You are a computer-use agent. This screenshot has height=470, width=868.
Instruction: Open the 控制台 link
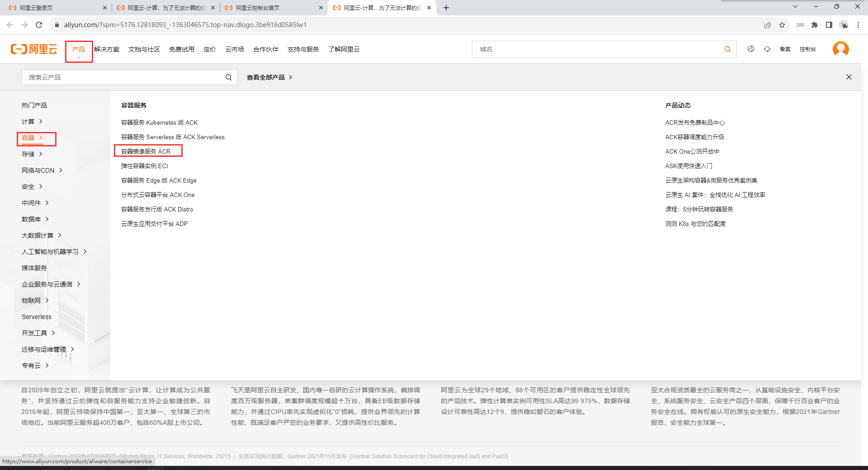point(808,49)
